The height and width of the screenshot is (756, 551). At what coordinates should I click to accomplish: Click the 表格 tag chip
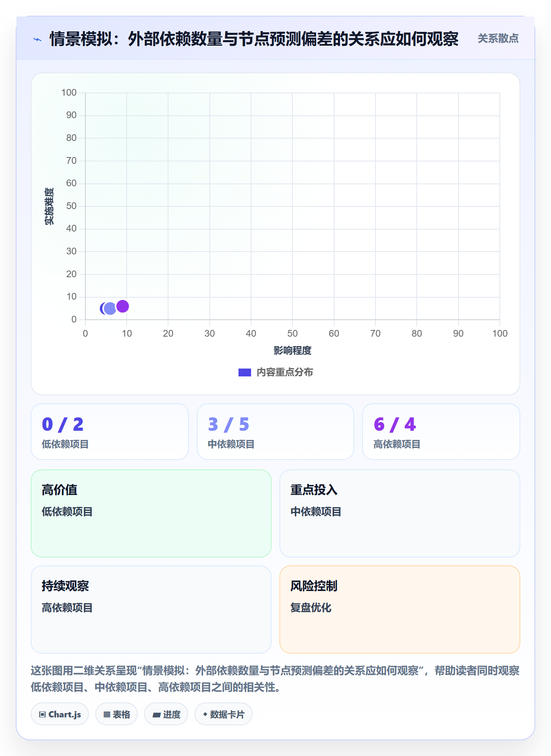point(116,714)
